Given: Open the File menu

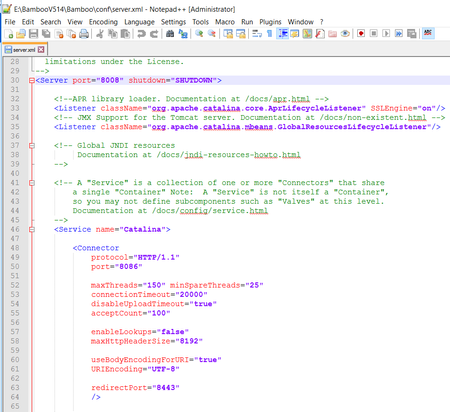Looking at the screenshot, I should point(10,22).
